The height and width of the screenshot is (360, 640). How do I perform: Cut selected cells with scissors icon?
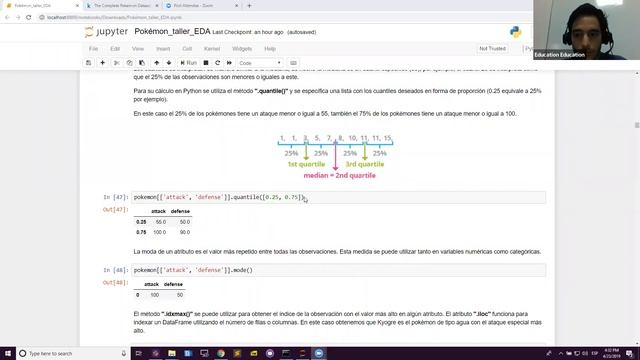point(117,63)
